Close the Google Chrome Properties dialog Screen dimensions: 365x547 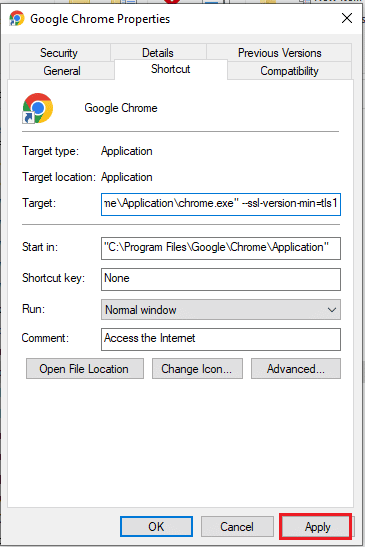[347, 18]
